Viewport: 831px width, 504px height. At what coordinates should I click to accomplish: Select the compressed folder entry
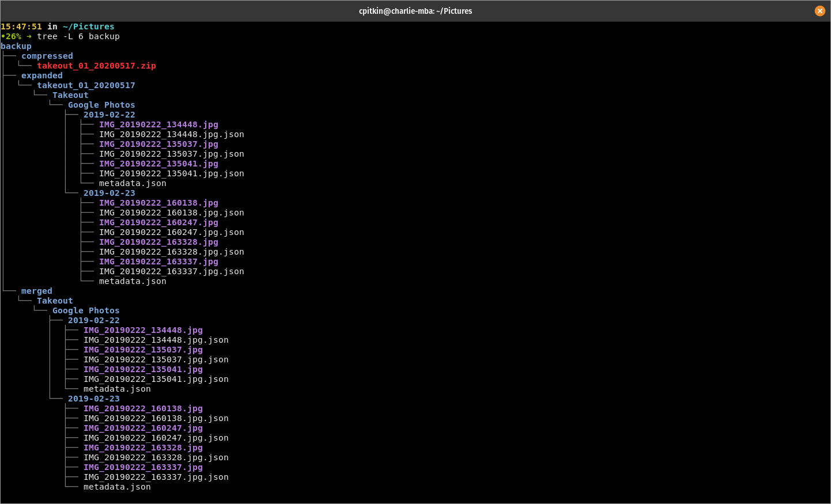click(47, 56)
